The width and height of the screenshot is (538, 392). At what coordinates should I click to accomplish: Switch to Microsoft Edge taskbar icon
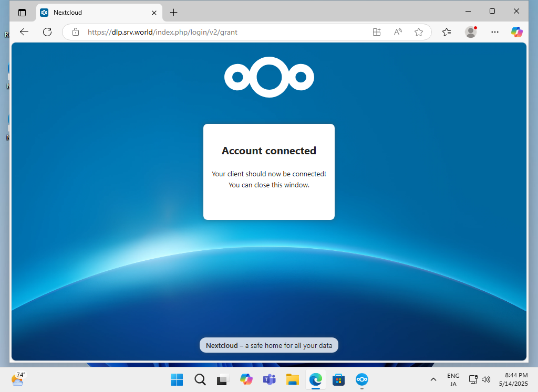316,379
